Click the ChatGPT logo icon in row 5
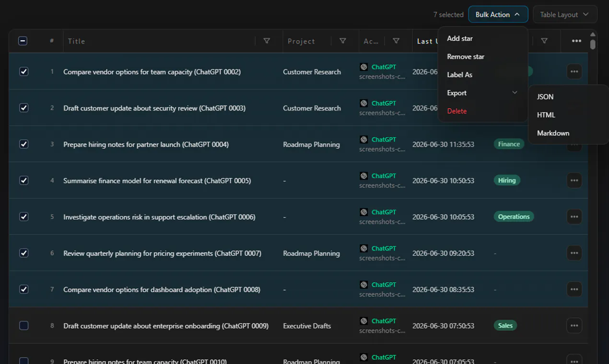Screen dimensions: 609x364 (364, 212)
